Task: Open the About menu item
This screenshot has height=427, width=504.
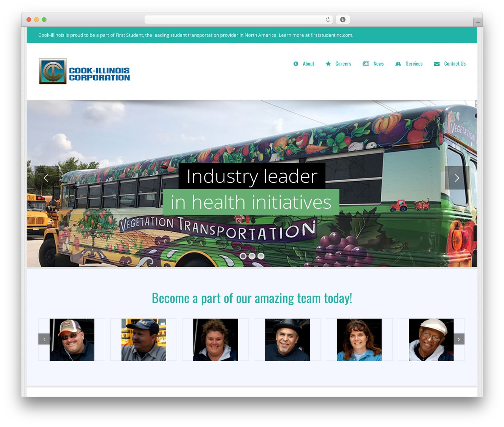Action: (308, 64)
